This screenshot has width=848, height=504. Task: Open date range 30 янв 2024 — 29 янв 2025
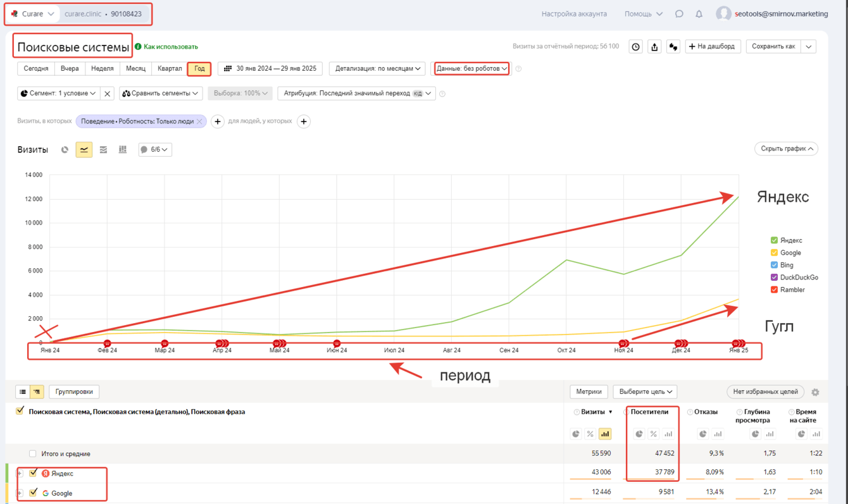[270, 68]
